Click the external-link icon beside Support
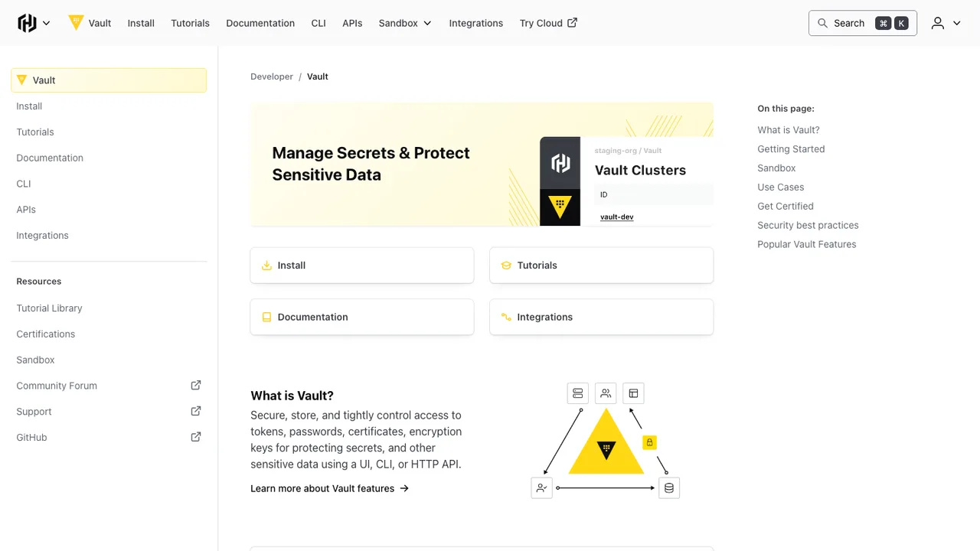The height and width of the screenshot is (551, 980). point(196,411)
